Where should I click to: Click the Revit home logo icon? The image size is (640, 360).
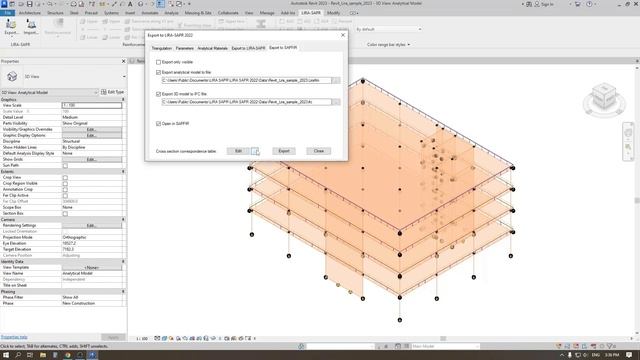tap(4, 4)
